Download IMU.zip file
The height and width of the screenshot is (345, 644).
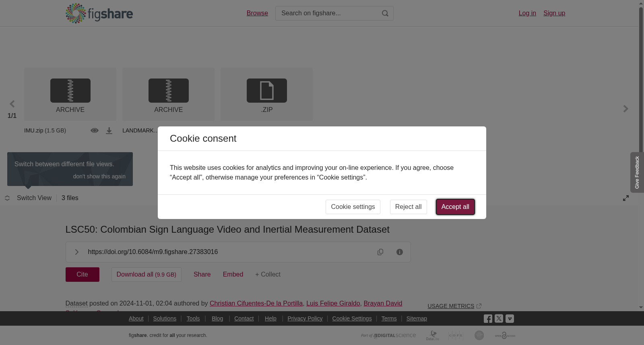(109, 130)
